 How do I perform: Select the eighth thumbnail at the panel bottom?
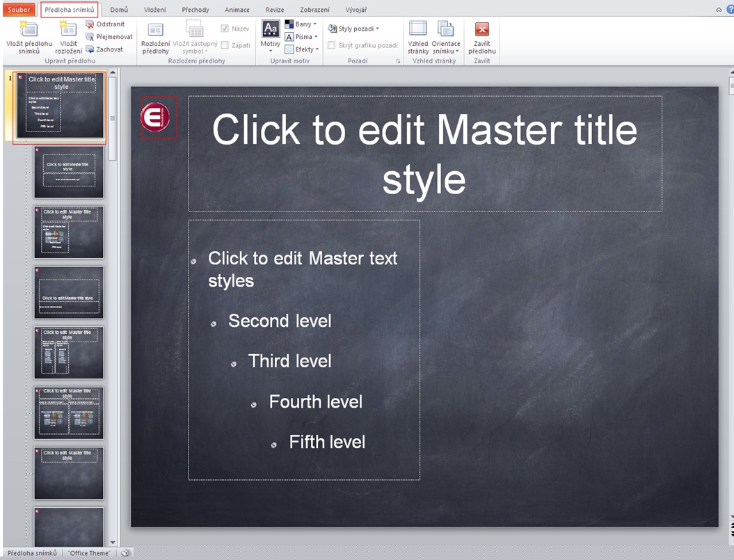tap(69, 527)
